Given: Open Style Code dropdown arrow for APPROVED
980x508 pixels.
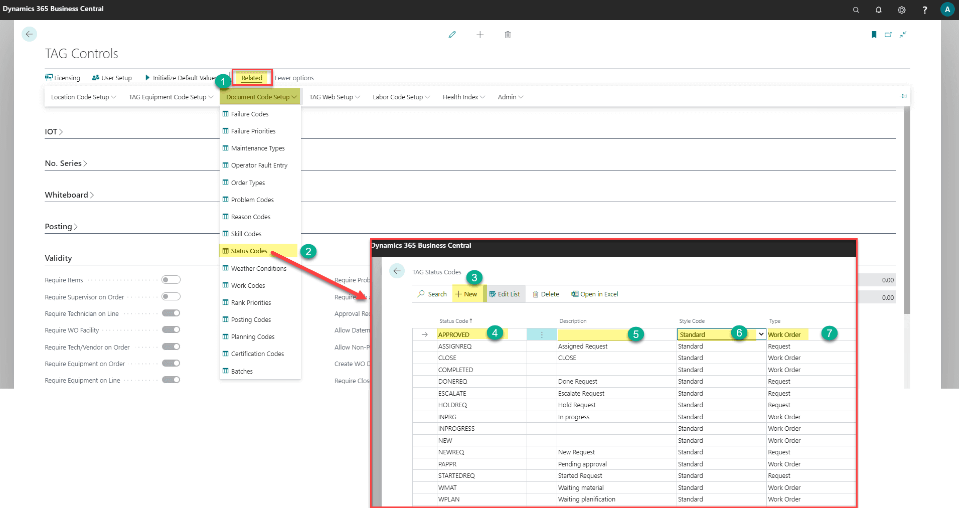Looking at the screenshot, I should (761, 334).
